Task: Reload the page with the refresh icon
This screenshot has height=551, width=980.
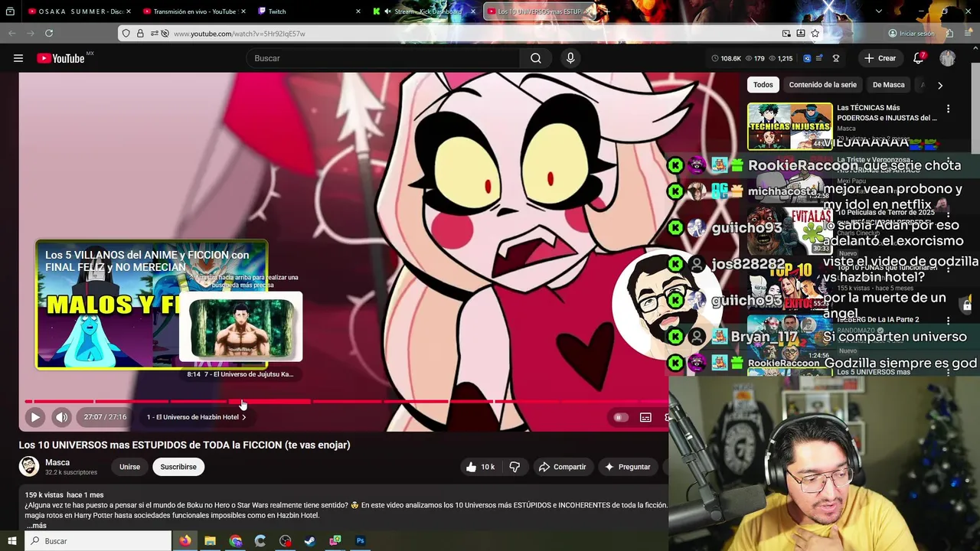Action: point(49,34)
